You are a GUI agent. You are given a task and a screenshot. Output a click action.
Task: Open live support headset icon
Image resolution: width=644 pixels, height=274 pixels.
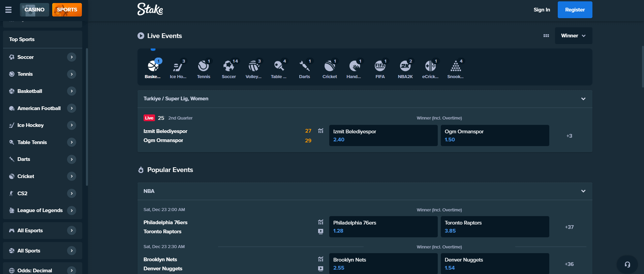[x=627, y=265]
